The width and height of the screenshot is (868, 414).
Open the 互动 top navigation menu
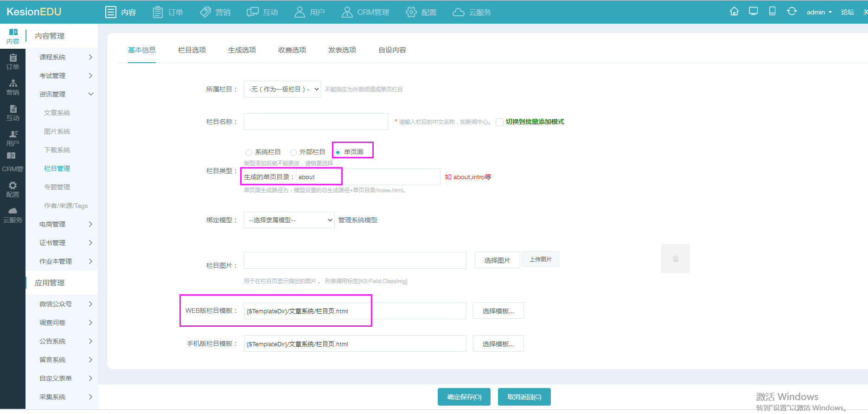(x=262, y=12)
